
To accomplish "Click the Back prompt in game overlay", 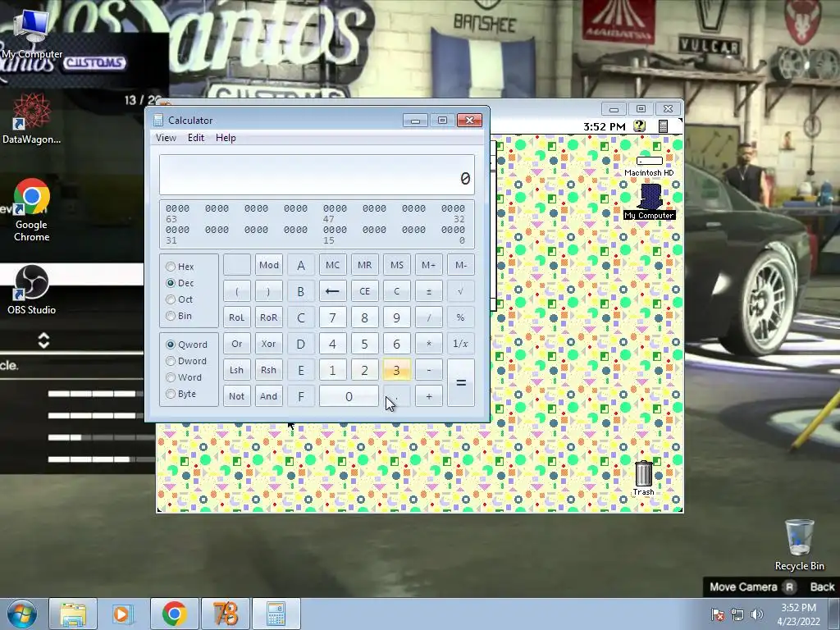I will click(x=822, y=587).
